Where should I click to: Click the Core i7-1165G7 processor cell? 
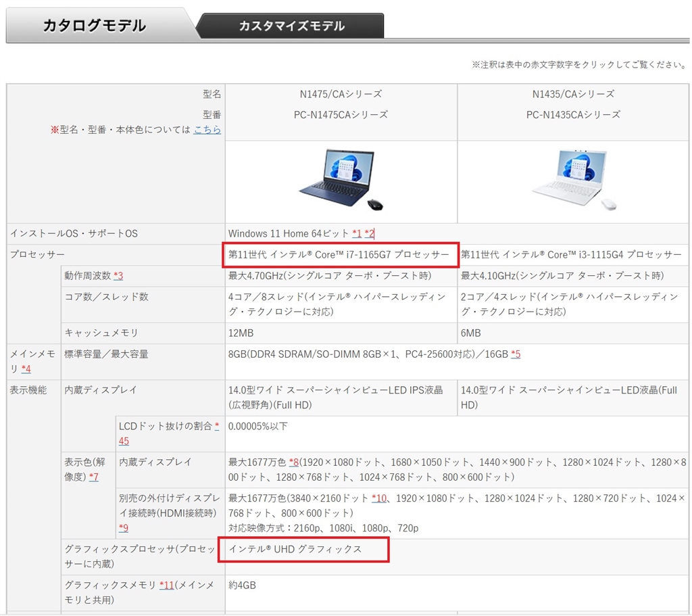[x=341, y=255]
